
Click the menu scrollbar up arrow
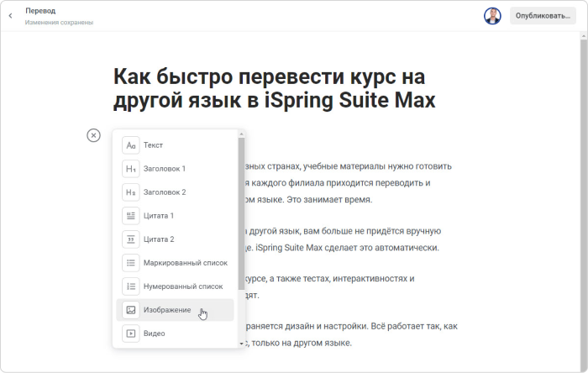click(x=242, y=134)
